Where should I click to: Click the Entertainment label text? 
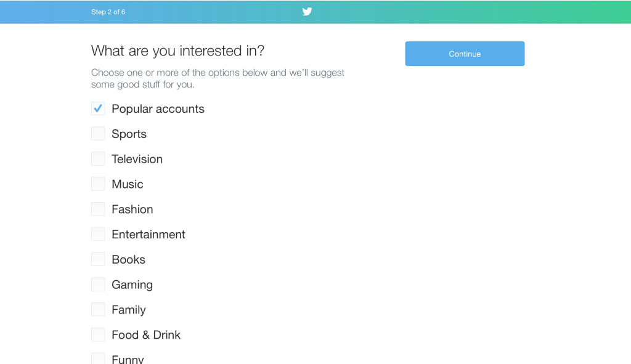pyautogui.click(x=148, y=235)
